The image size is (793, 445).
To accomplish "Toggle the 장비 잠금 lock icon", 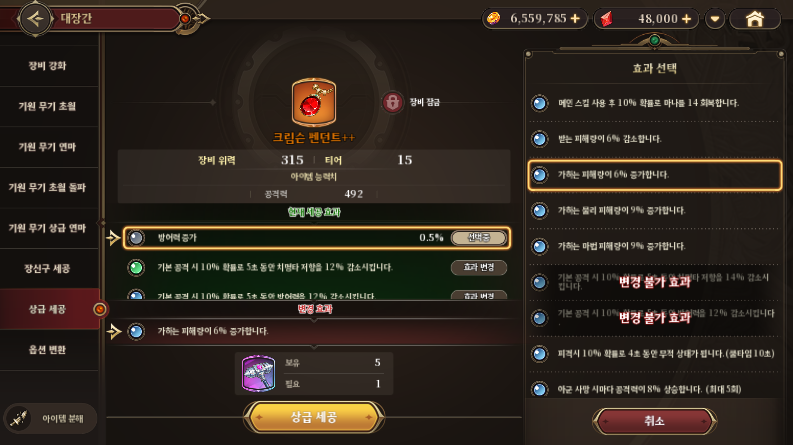I will [x=392, y=102].
